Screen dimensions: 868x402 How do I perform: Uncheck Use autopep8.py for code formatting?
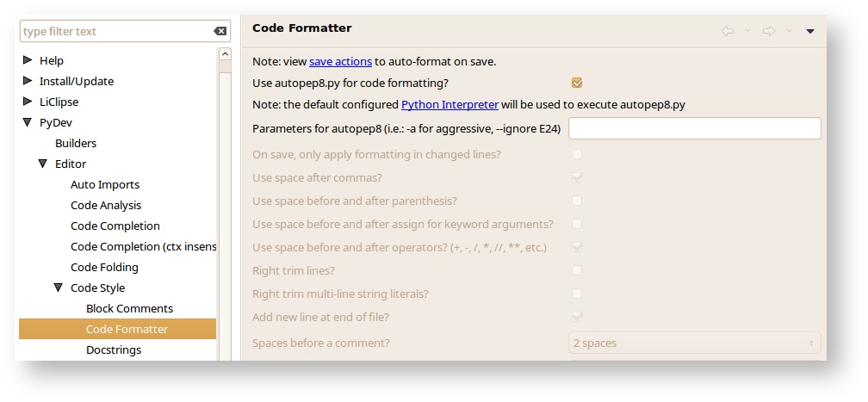[x=577, y=83]
